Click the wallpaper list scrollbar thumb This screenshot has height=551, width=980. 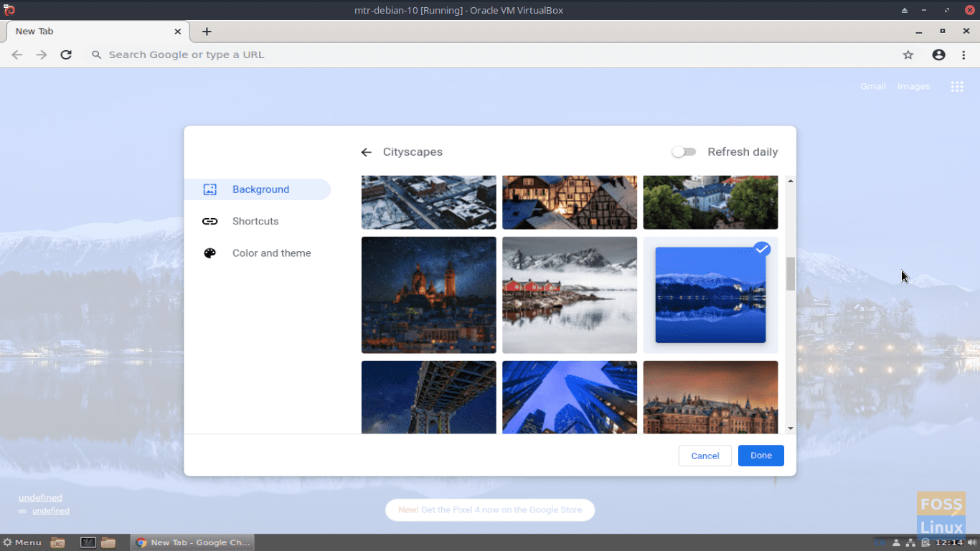(791, 273)
